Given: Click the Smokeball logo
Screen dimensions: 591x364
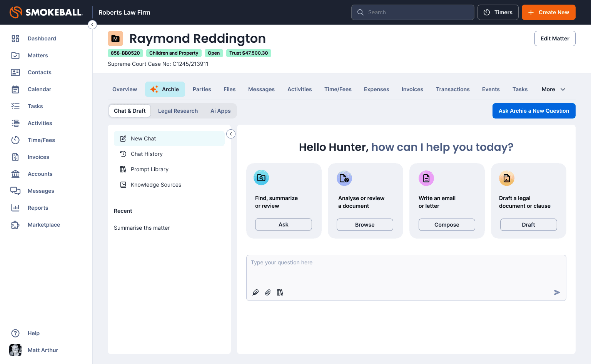Looking at the screenshot, I should click(x=46, y=12).
